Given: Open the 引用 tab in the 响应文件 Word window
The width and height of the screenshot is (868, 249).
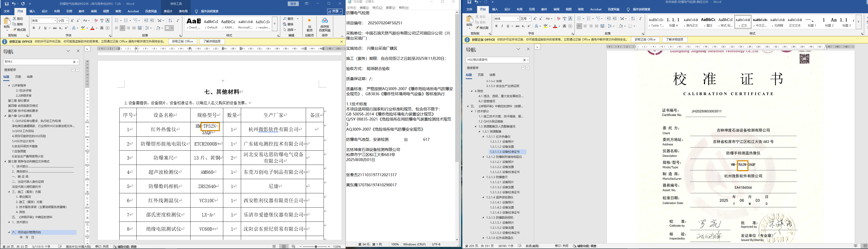Looking at the screenshot, I should (532, 9).
